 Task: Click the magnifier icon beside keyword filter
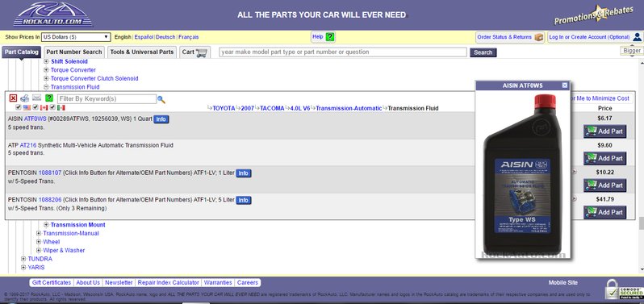[x=161, y=99]
